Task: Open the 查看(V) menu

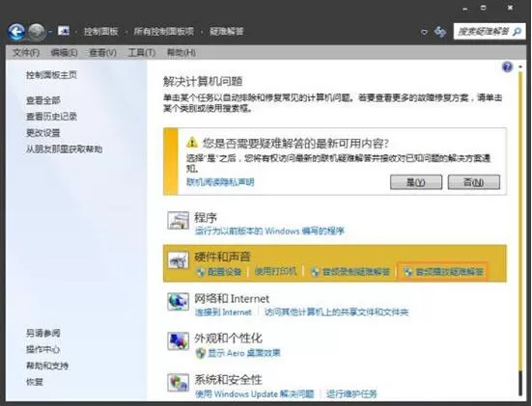Action: 102,52
